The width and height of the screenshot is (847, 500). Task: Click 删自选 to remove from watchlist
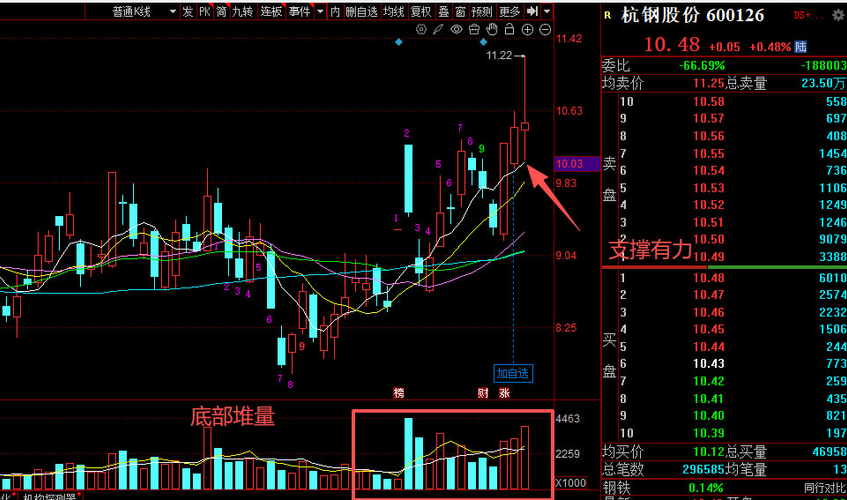(361, 11)
